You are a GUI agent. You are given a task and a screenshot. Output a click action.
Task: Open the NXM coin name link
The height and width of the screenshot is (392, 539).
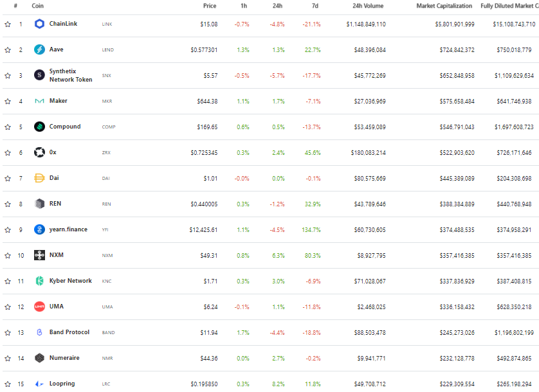click(x=57, y=255)
